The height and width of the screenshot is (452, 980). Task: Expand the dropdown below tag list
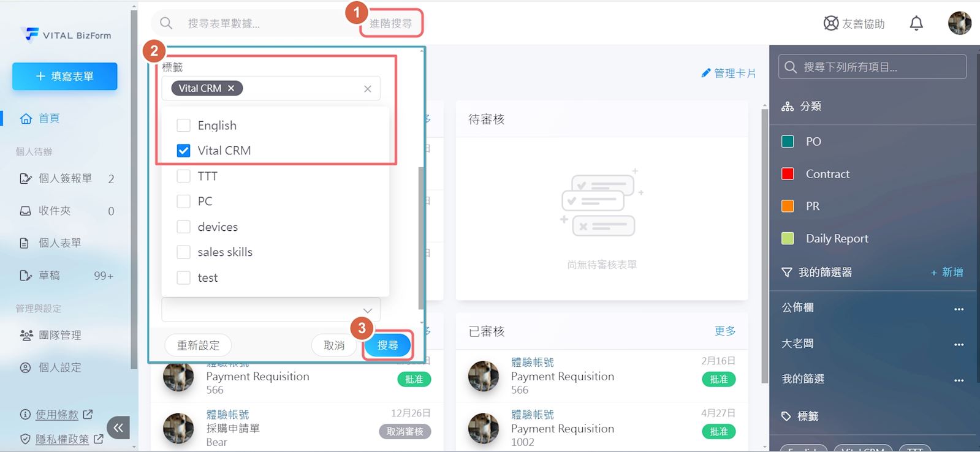(x=367, y=310)
